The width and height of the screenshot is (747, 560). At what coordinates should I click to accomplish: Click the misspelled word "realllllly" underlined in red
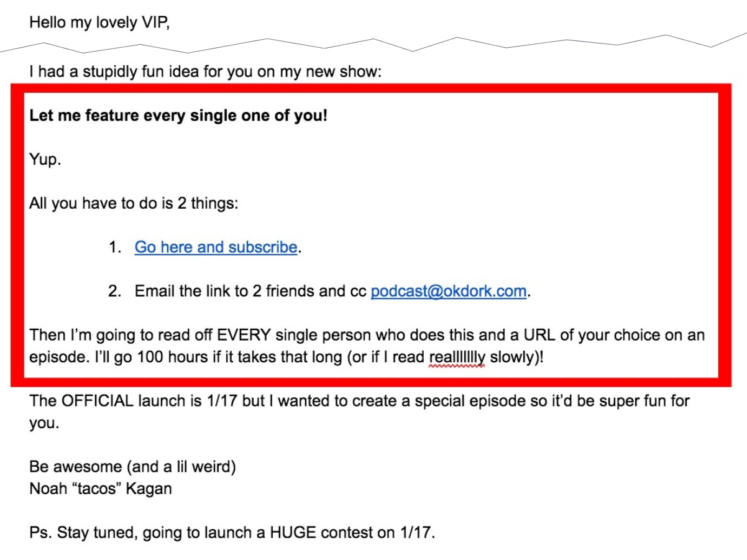click(457, 358)
